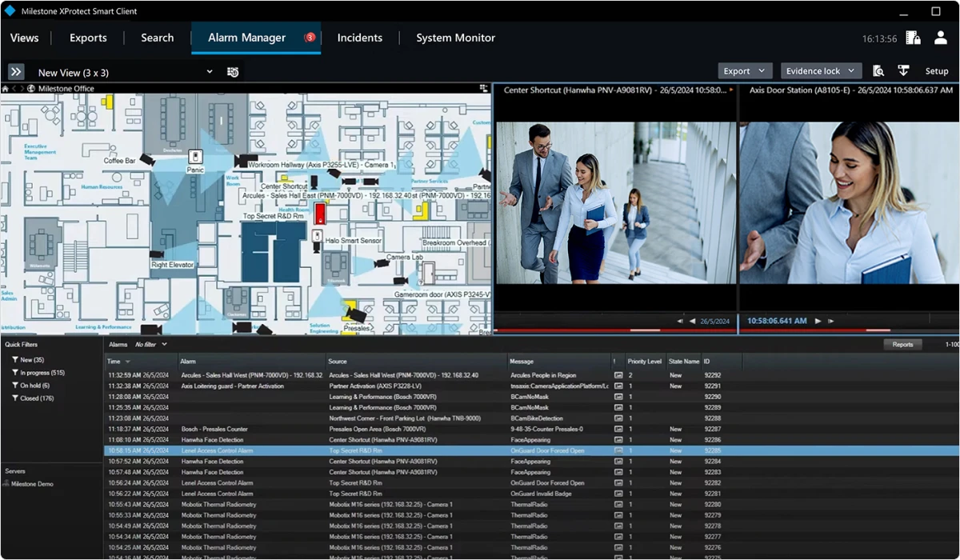Click the map forward arrow
Image resolution: width=960 pixels, height=560 pixels.
point(22,89)
